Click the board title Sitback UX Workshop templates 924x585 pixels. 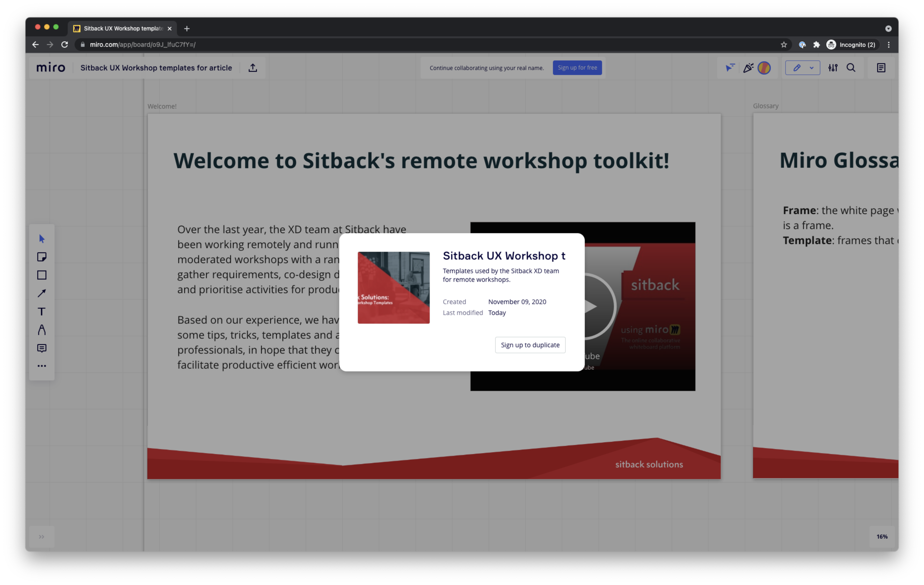156,68
